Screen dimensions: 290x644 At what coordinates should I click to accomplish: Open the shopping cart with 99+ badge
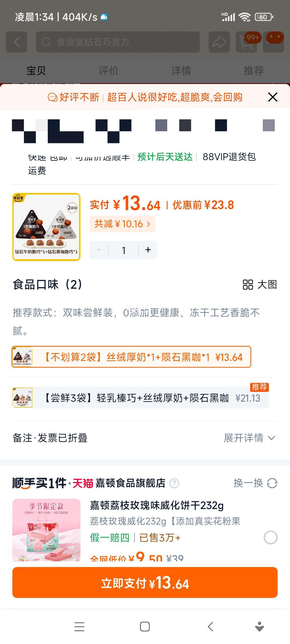click(x=246, y=42)
